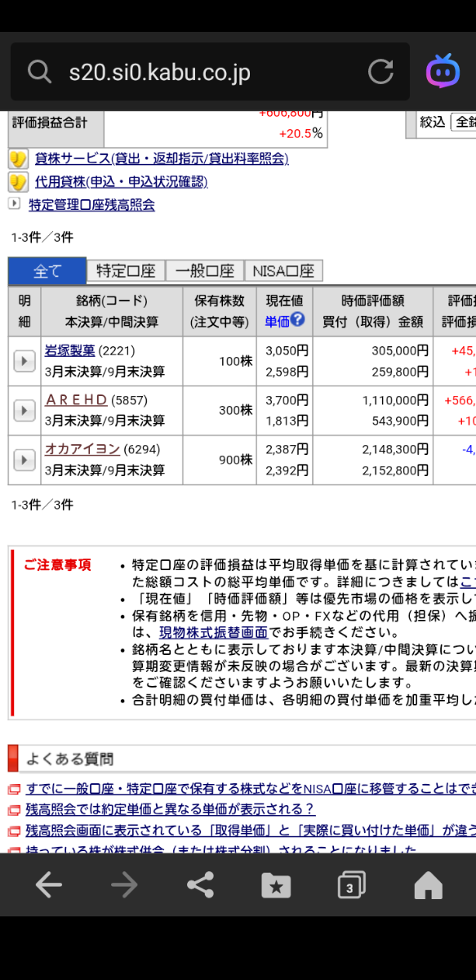Tap the search magnifier icon in address bar

point(39,72)
